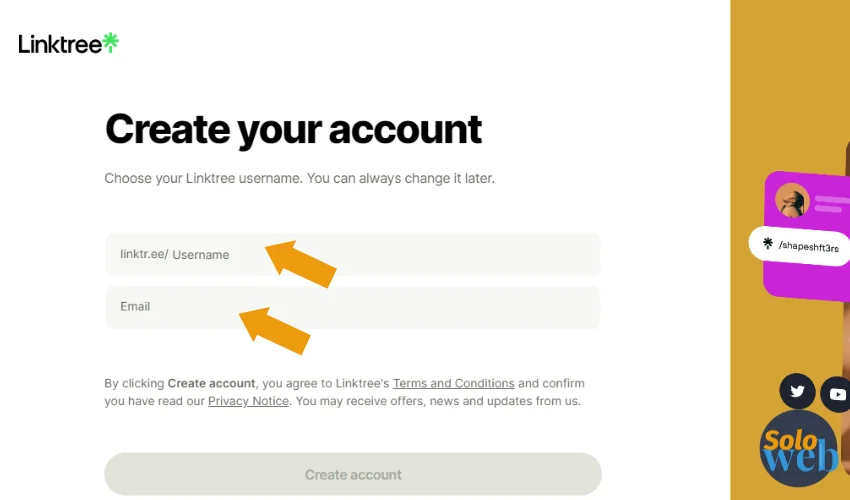Focus the Email input field

pos(353,307)
